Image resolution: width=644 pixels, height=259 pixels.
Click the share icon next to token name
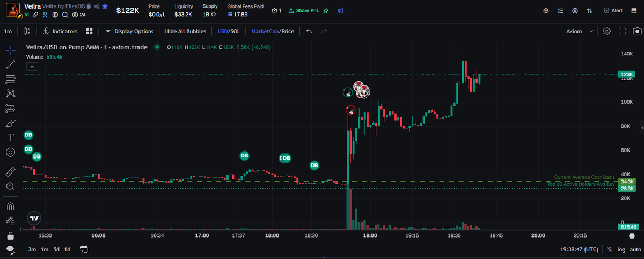pos(97,6)
